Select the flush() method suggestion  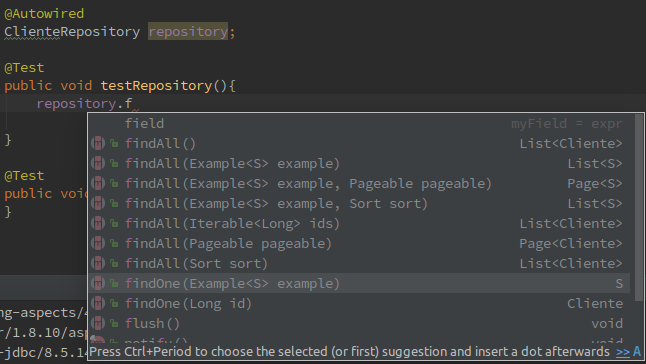(x=359, y=323)
